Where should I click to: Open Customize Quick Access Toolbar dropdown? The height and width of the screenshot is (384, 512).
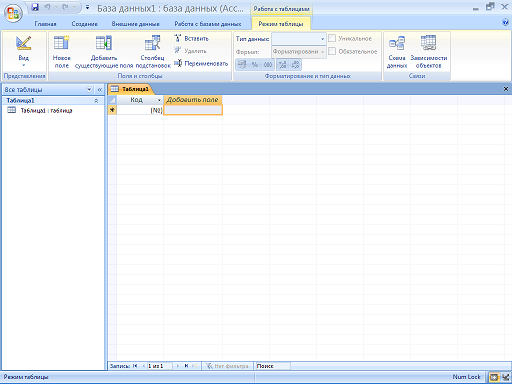point(88,7)
